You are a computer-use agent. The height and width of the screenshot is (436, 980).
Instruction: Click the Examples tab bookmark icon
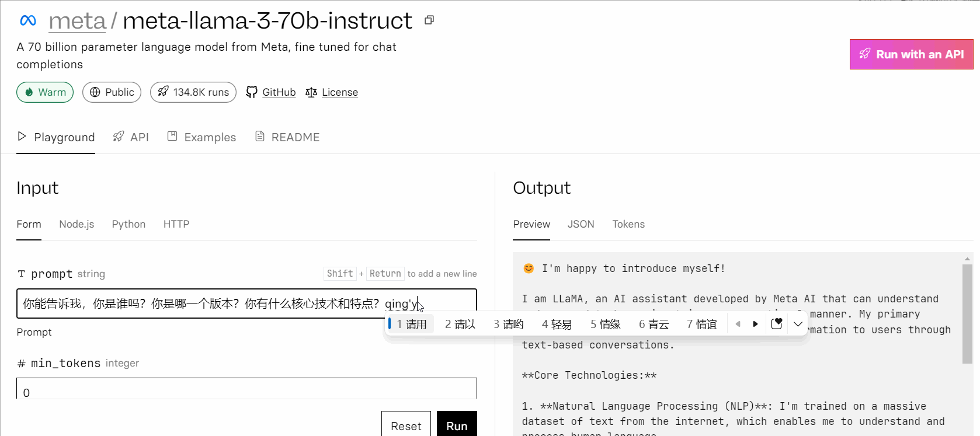point(172,136)
